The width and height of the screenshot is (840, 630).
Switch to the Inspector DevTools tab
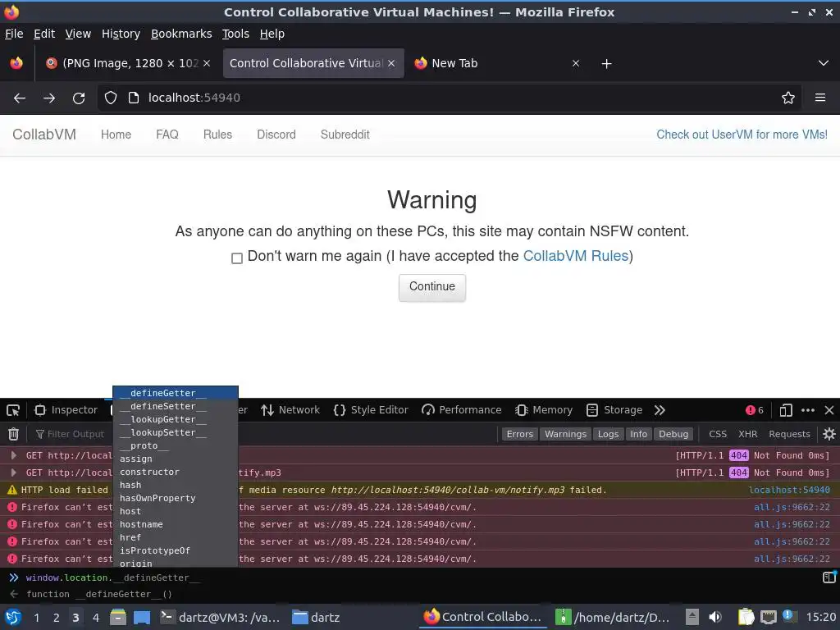tap(66, 410)
